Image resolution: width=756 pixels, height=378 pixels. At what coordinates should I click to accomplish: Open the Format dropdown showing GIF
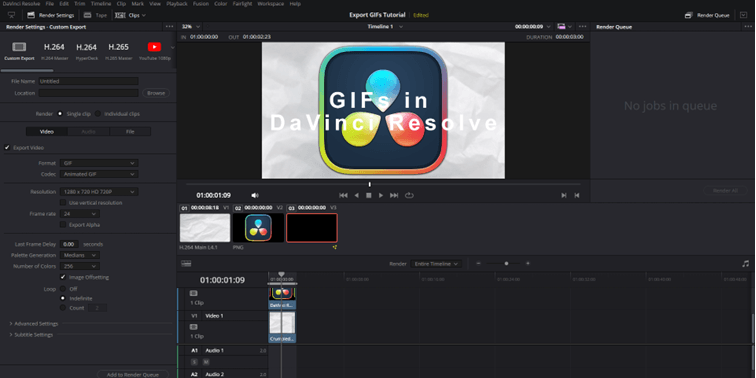(99, 163)
